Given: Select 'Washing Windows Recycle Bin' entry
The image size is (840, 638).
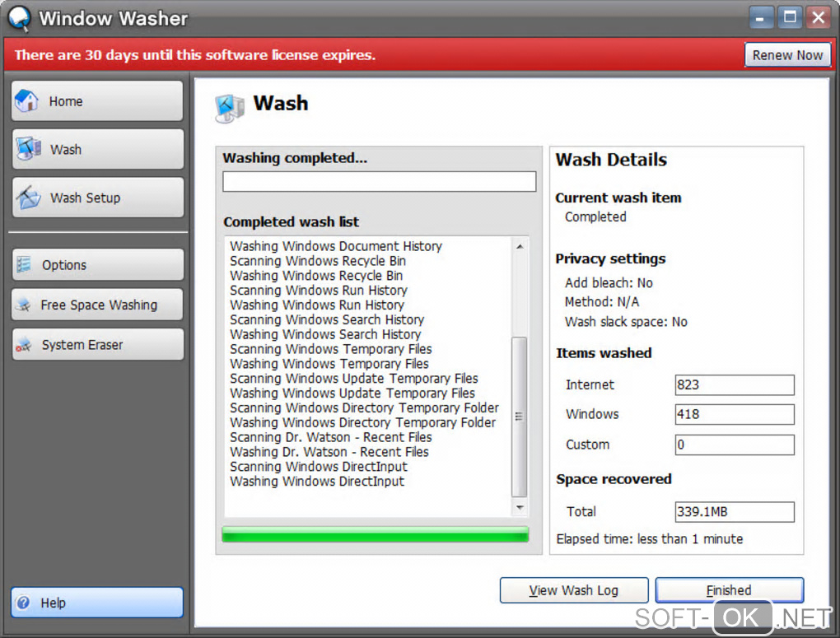Looking at the screenshot, I should [316, 275].
